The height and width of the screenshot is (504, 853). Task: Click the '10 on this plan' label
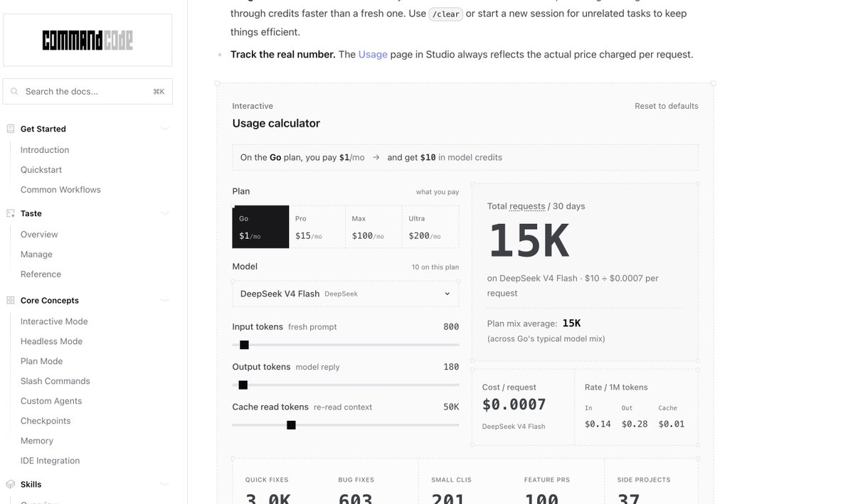435,267
